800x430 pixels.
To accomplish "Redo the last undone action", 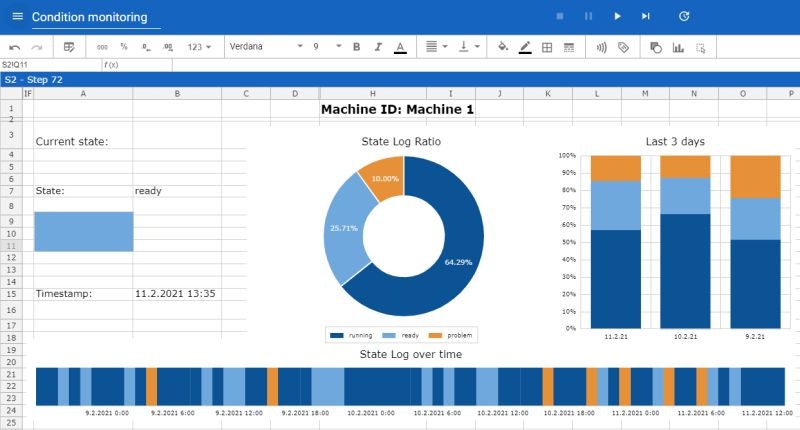I will pyautogui.click(x=37, y=47).
